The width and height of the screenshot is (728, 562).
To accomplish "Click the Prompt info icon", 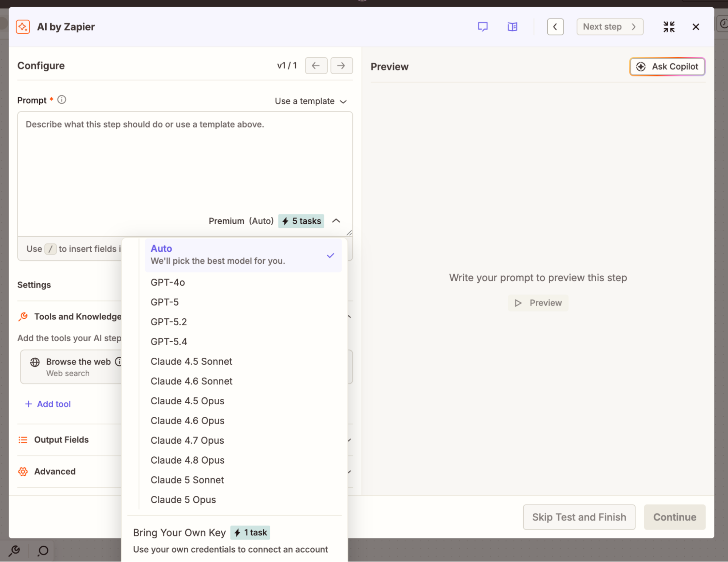I will pyautogui.click(x=62, y=100).
